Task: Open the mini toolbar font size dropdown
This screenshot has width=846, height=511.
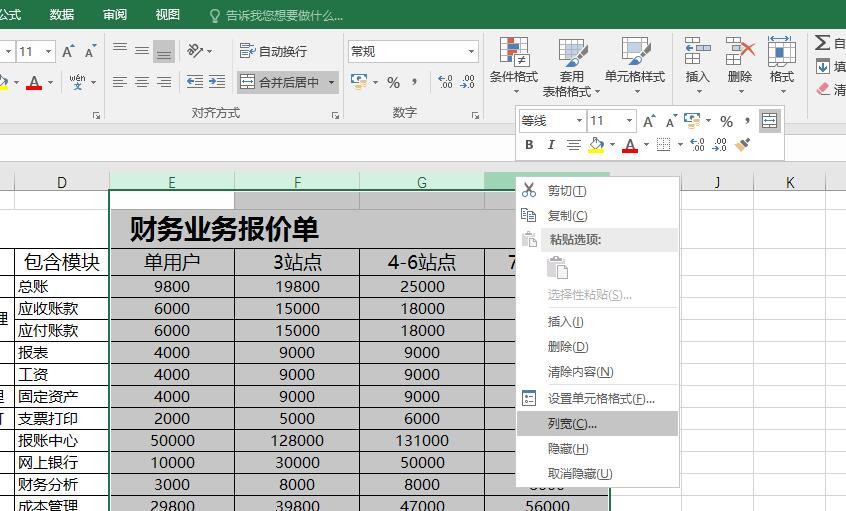Action: point(629,120)
